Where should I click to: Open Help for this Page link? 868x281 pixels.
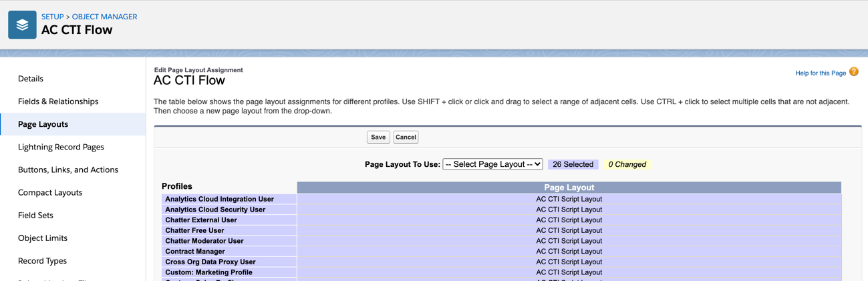click(821, 73)
